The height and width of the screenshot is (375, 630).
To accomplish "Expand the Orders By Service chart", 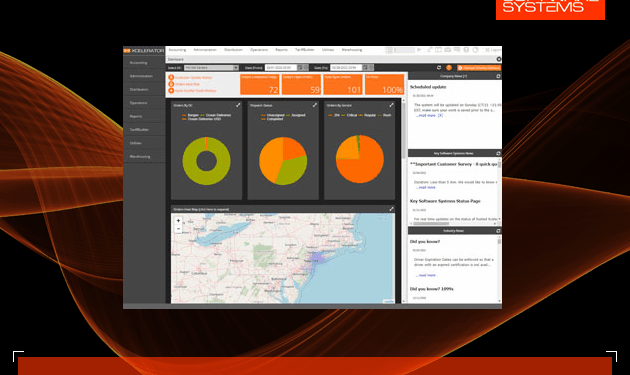I will [x=391, y=105].
